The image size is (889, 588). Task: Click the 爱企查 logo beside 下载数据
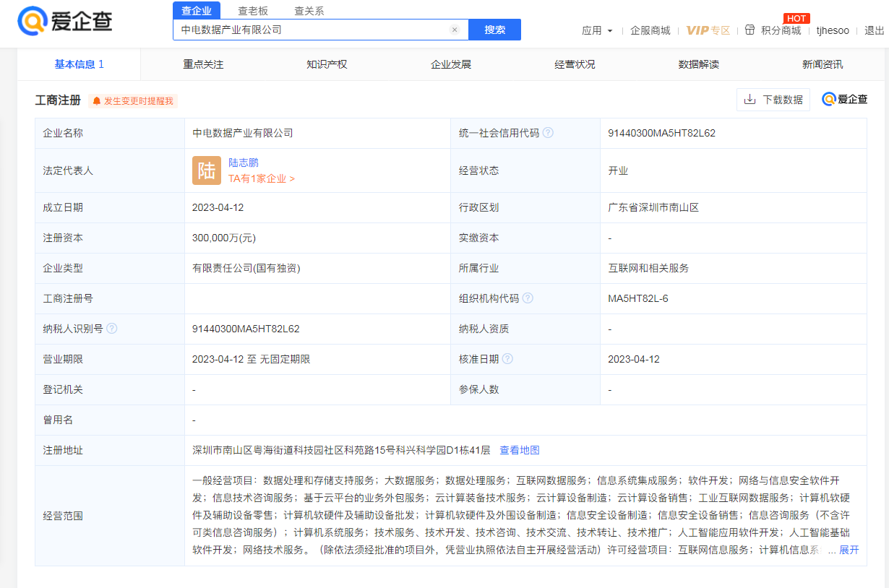click(x=844, y=99)
